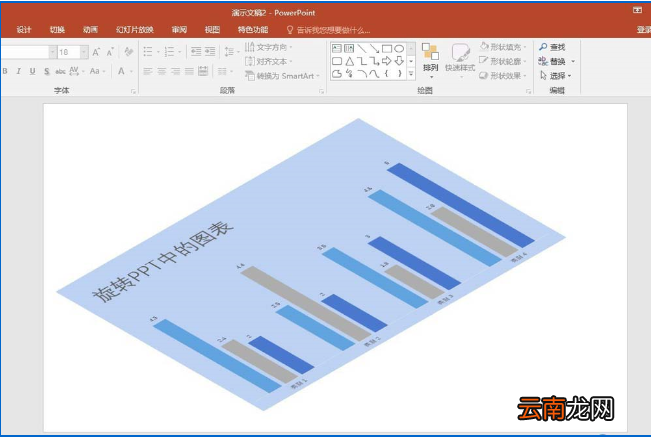This screenshot has width=651, height=437.
Task: Select the text box shape
Action: (x=337, y=49)
